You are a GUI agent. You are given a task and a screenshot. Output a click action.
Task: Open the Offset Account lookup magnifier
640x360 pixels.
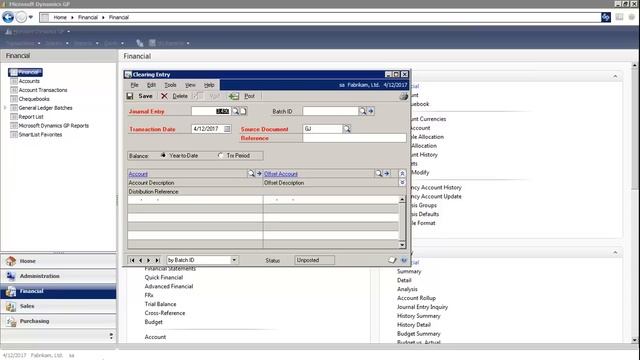click(x=378, y=173)
